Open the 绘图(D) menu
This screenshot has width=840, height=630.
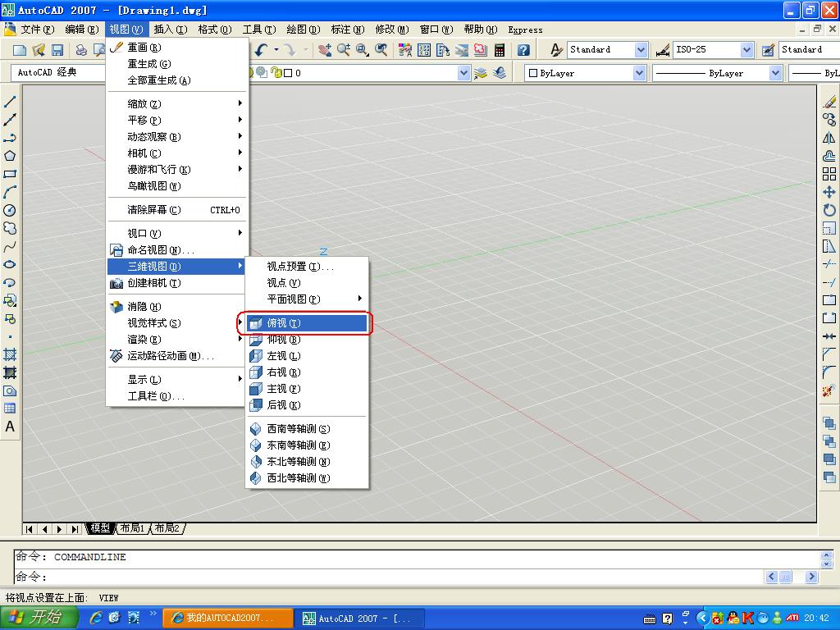[x=304, y=30]
